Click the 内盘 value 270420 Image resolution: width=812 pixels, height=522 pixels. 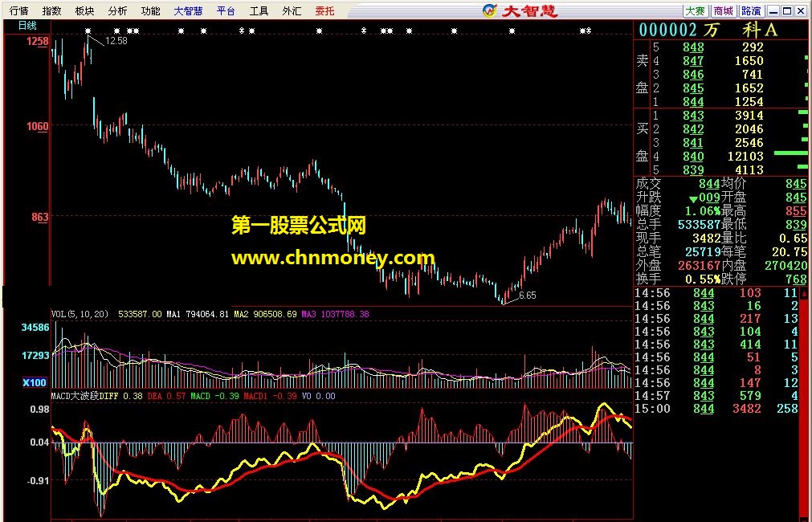pos(785,265)
